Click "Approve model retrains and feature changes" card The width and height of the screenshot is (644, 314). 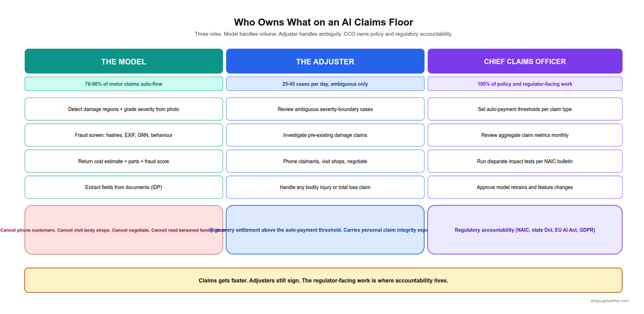coord(525,187)
